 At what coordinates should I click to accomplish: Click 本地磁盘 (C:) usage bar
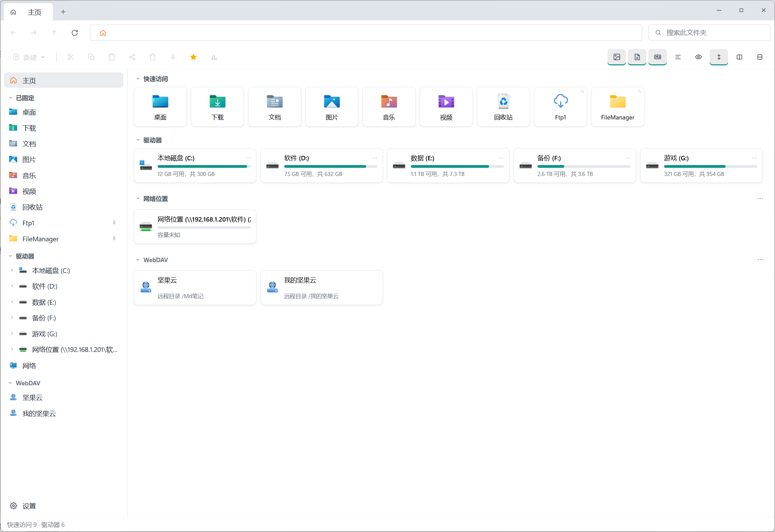point(204,166)
